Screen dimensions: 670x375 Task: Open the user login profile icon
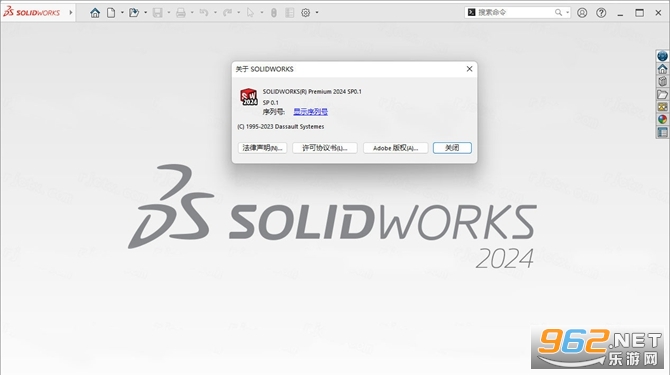582,13
